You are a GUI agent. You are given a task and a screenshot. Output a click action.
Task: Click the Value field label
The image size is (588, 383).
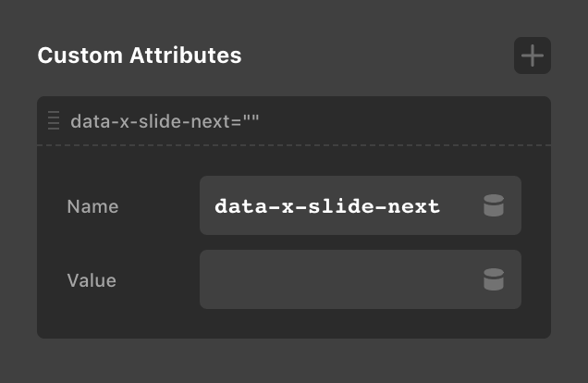pyautogui.click(x=92, y=279)
